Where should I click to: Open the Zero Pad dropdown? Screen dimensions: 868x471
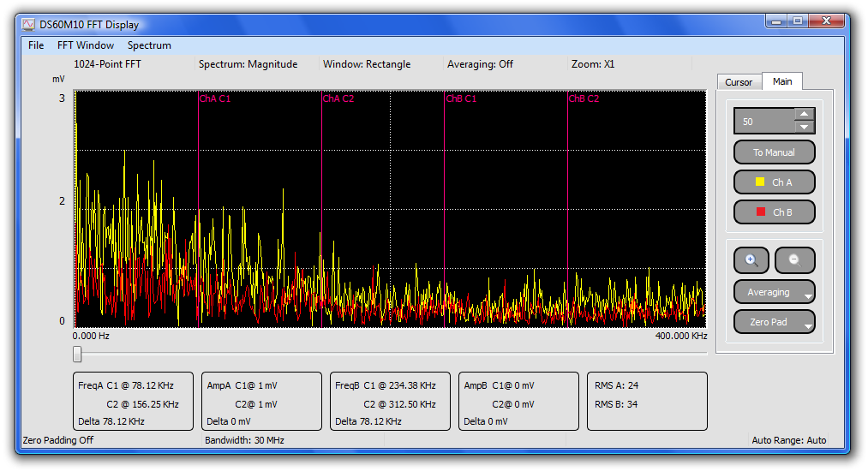pos(774,322)
